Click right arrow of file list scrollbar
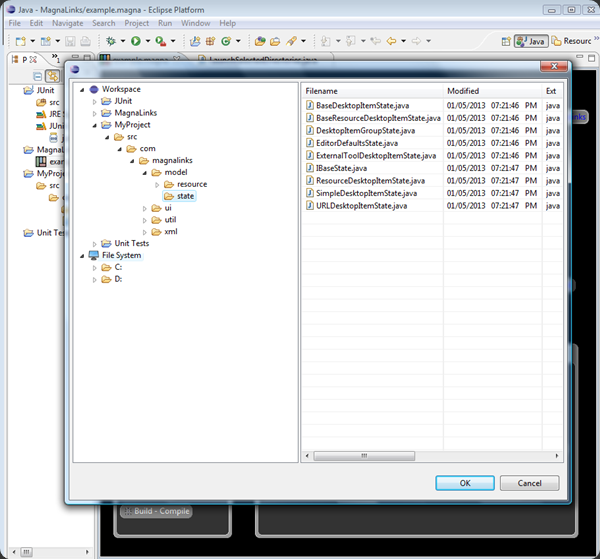Image resolution: width=600 pixels, height=559 pixels. coord(557,456)
